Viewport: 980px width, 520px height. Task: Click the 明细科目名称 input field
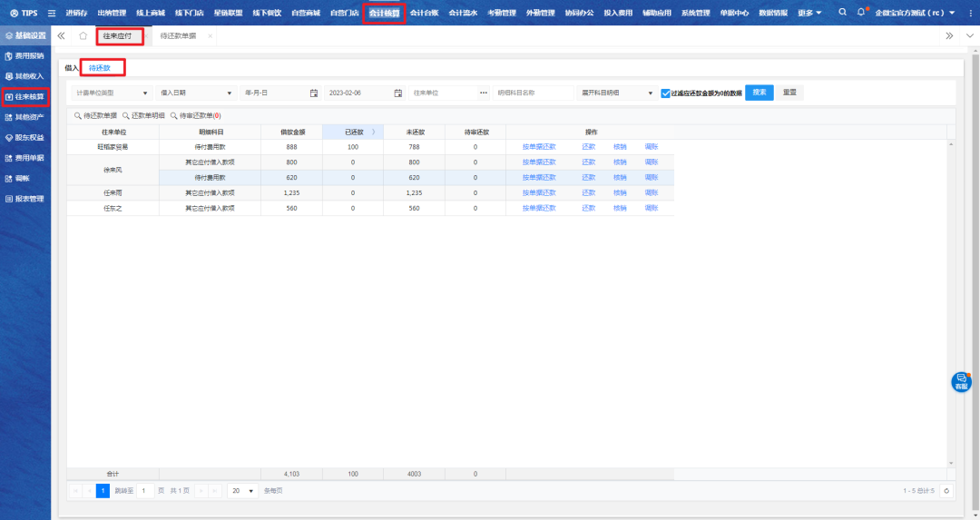(534, 93)
